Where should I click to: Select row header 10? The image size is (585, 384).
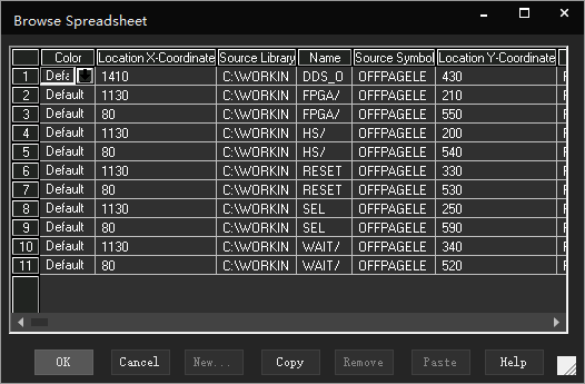[x=25, y=247]
